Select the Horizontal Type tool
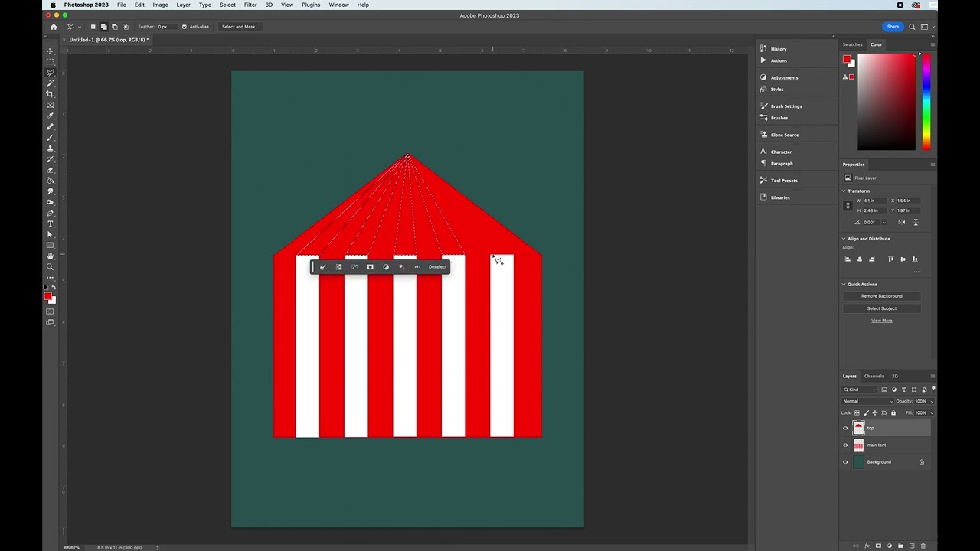This screenshot has width=980, height=551. pyautogui.click(x=51, y=223)
